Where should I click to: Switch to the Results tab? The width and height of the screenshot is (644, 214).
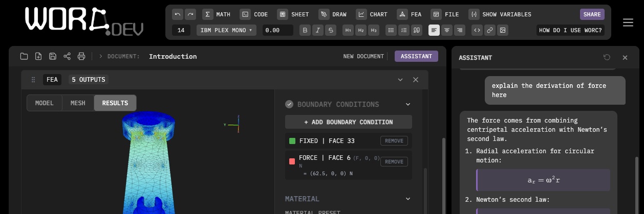(115, 103)
